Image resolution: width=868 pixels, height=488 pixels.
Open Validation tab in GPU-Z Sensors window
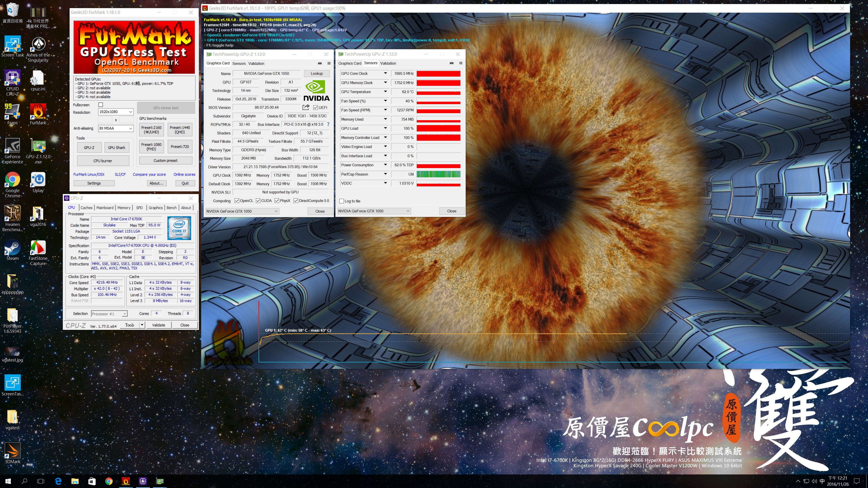coord(388,63)
